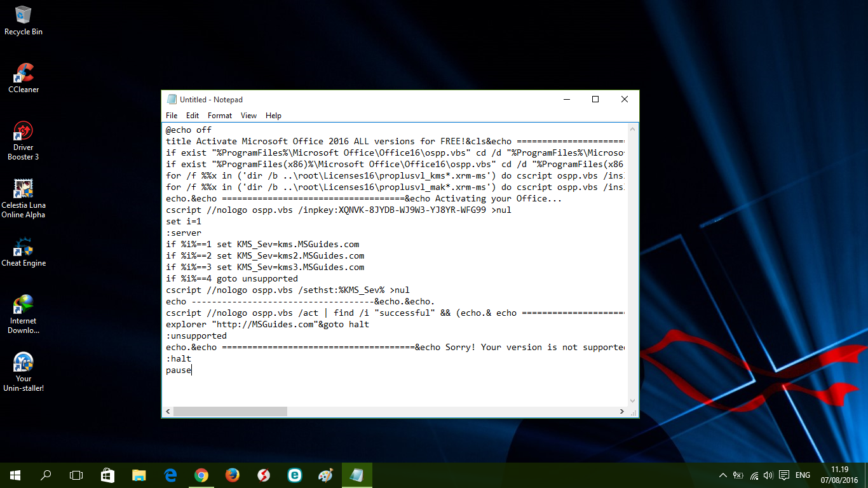Click the '@echo off' line
The width and height of the screenshot is (868, 488).
point(189,130)
